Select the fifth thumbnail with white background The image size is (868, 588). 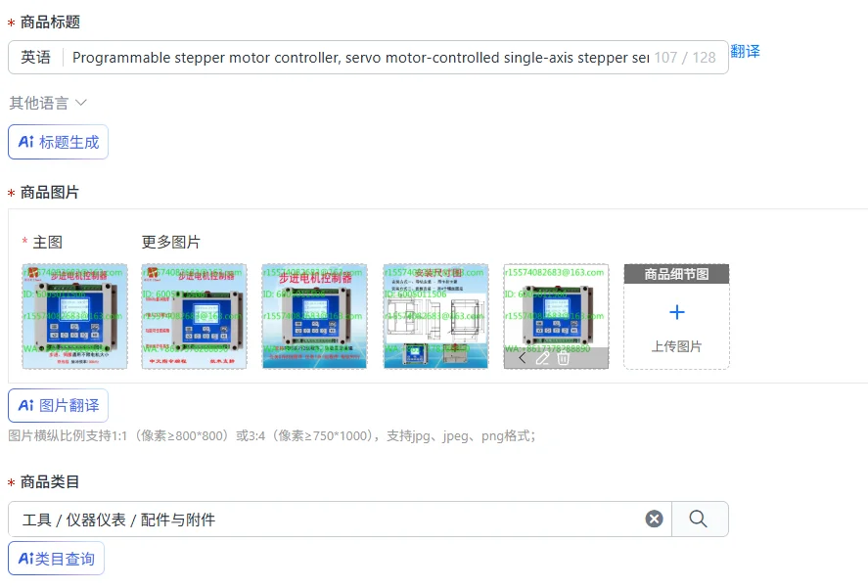[x=556, y=316]
